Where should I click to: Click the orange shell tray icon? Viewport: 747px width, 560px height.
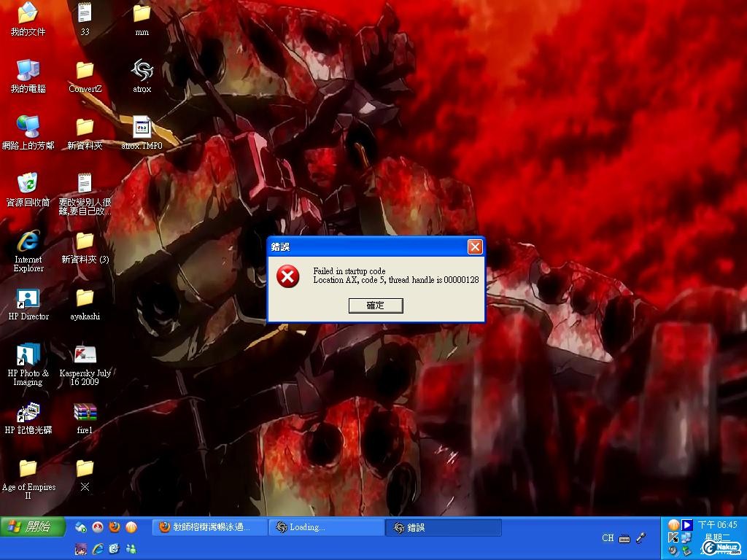click(673, 525)
